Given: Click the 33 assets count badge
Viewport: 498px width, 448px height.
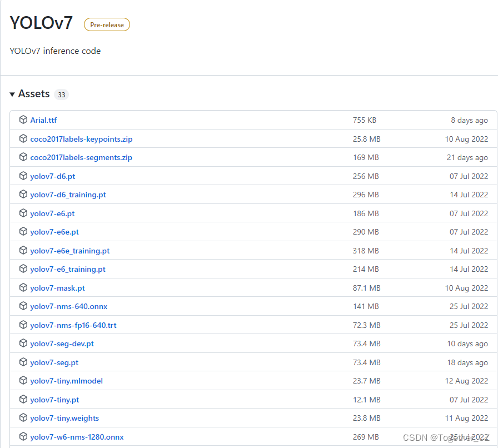Looking at the screenshot, I should coord(62,94).
